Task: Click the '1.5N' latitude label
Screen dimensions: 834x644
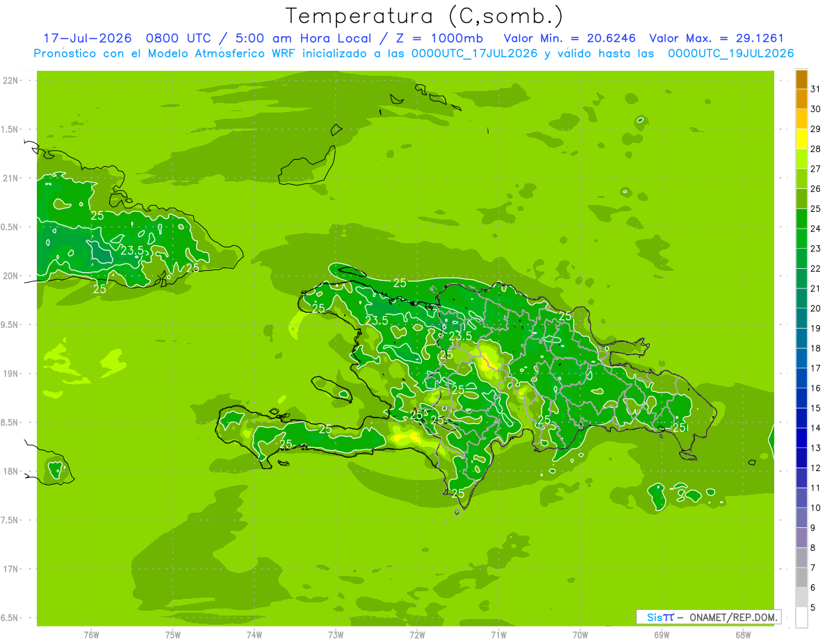Action: 10,129
